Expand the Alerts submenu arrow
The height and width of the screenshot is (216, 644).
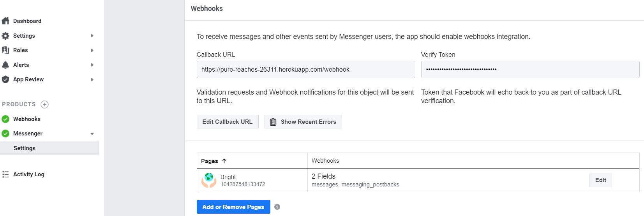[92, 65]
